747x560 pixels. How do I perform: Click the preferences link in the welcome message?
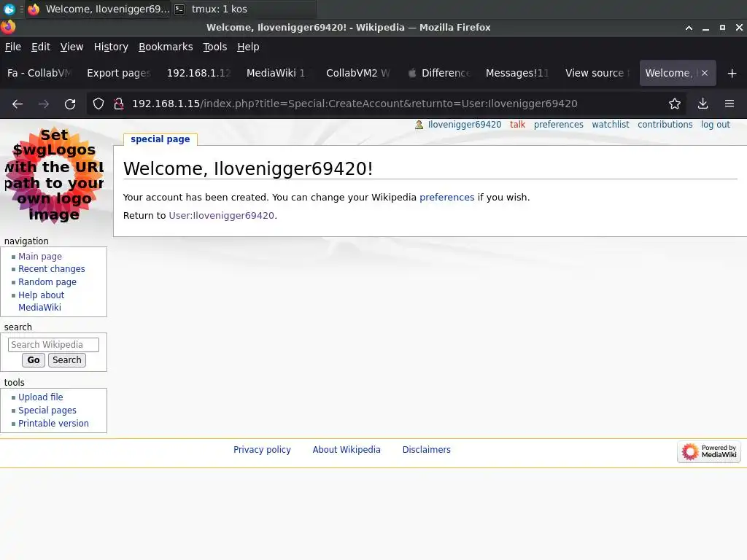coord(447,197)
